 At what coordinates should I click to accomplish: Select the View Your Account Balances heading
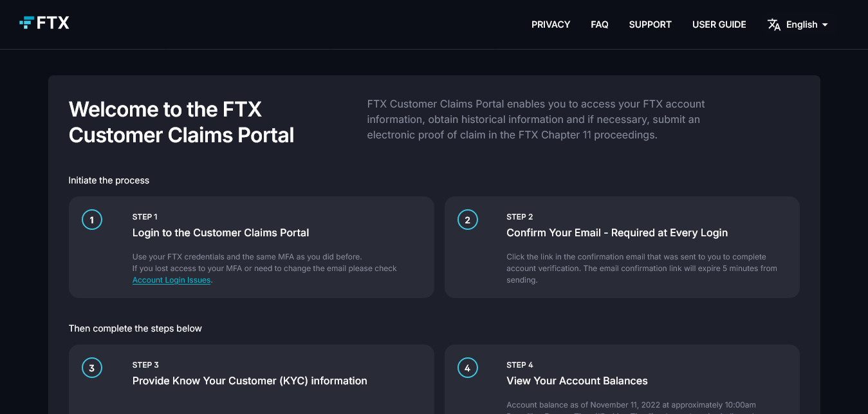click(577, 381)
